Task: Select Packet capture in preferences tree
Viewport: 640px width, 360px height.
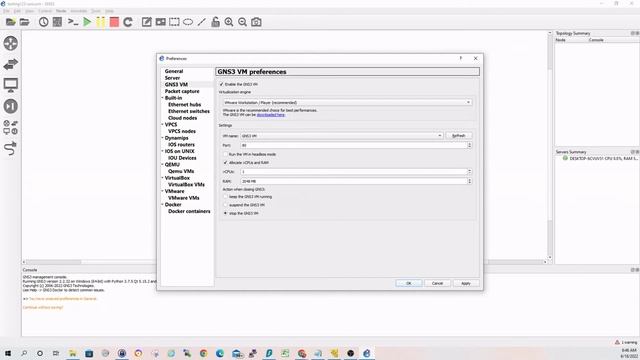Action: pyautogui.click(x=182, y=91)
